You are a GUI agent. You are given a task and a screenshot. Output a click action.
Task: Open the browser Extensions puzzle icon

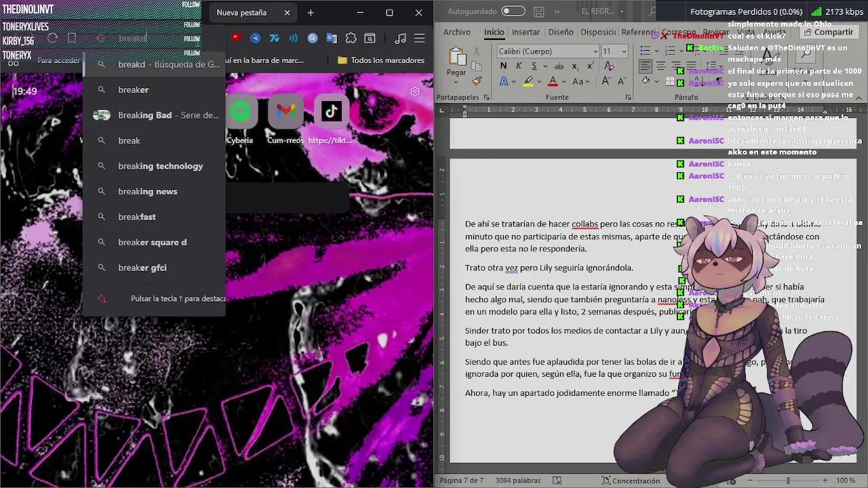(x=351, y=39)
